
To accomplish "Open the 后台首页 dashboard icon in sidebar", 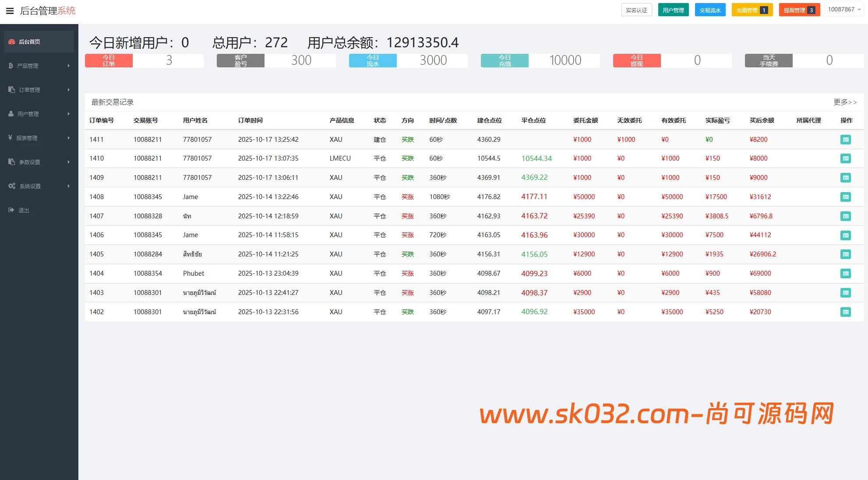I will tap(11, 42).
